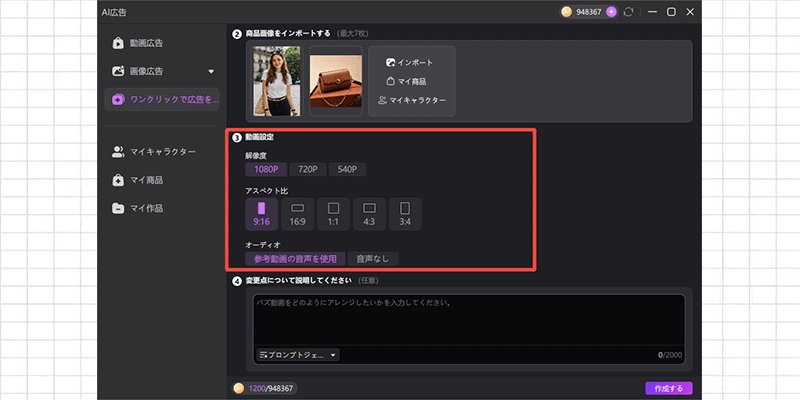Set aspect ratio to 9:16
Viewport: 800px width, 400px height.
click(x=262, y=214)
